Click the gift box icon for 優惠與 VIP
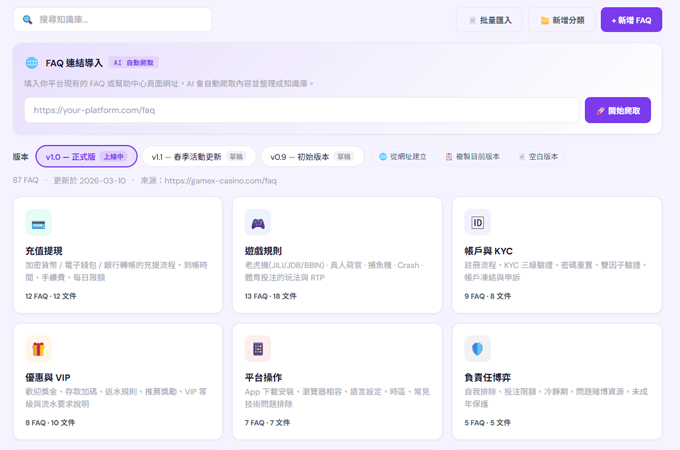This screenshot has height=450, width=680. (38, 349)
